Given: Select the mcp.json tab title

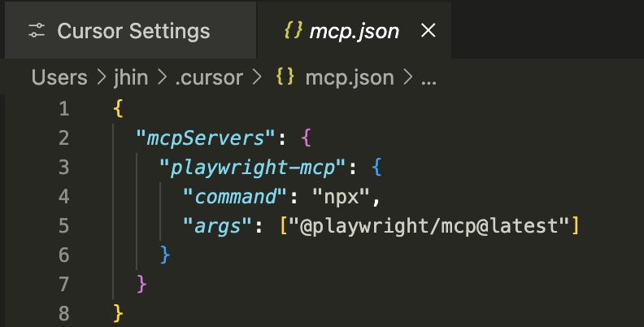Looking at the screenshot, I should click(x=355, y=32).
